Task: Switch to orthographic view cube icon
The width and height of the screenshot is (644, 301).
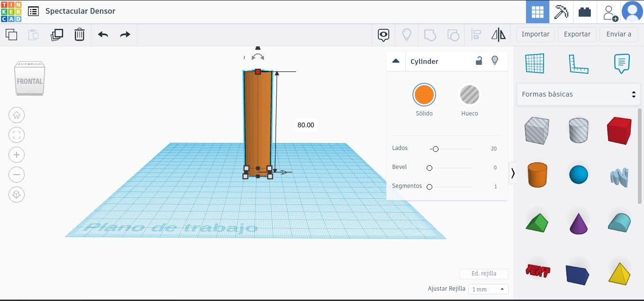Action: (17, 195)
